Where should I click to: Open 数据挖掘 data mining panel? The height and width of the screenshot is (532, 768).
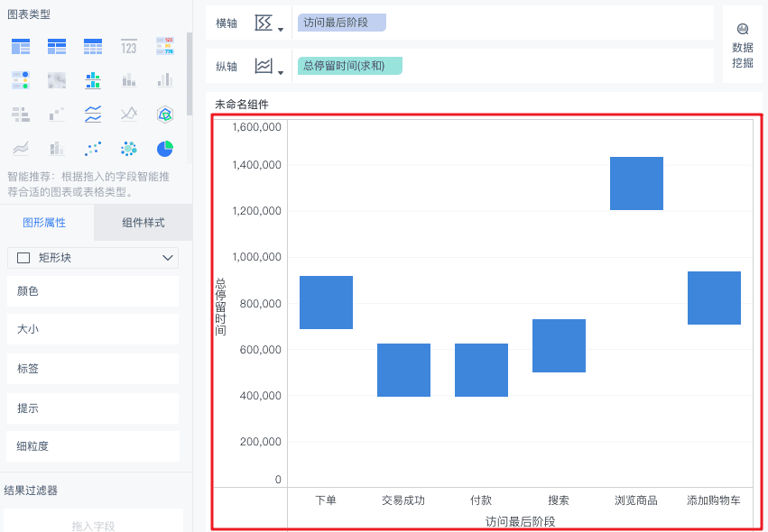pos(743,45)
